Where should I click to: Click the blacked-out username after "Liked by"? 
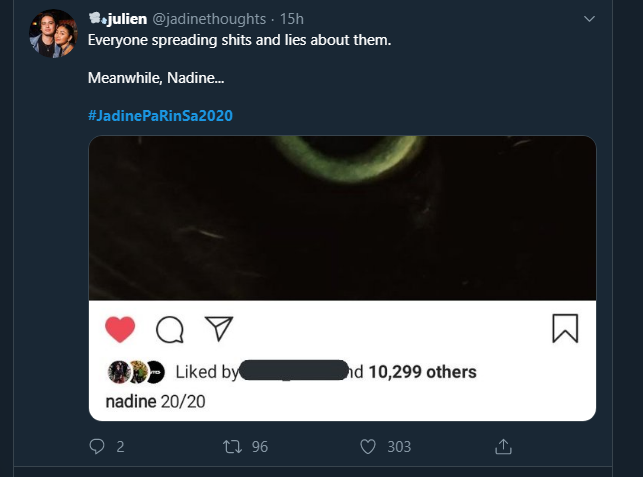coord(294,372)
